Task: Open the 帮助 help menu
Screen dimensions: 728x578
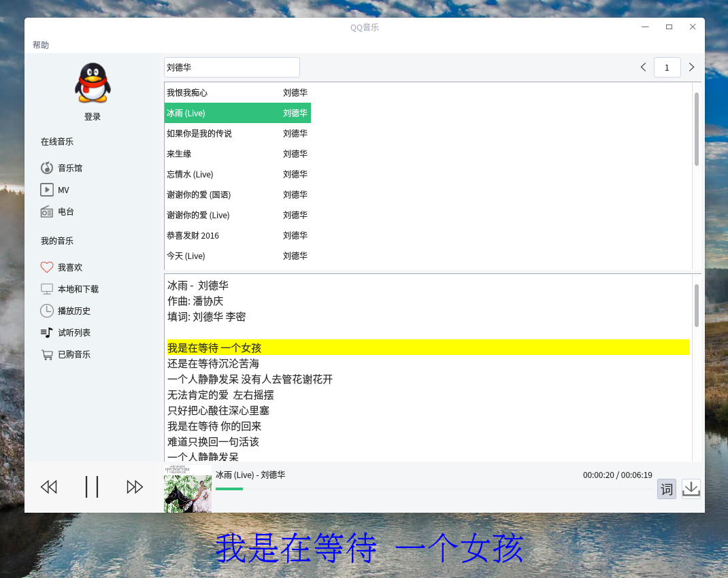Action: click(41, 45)
